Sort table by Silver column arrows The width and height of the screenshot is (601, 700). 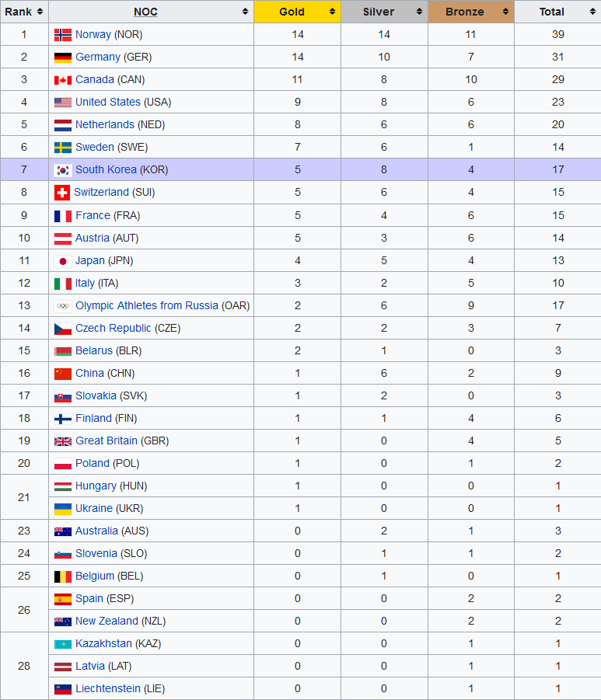point(419,12)
